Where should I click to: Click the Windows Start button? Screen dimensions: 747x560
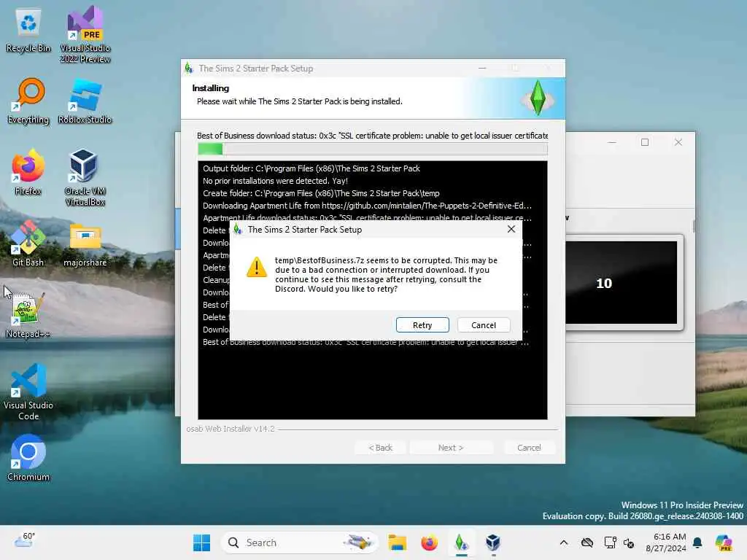pyautogui.click(x=201, y=542)
